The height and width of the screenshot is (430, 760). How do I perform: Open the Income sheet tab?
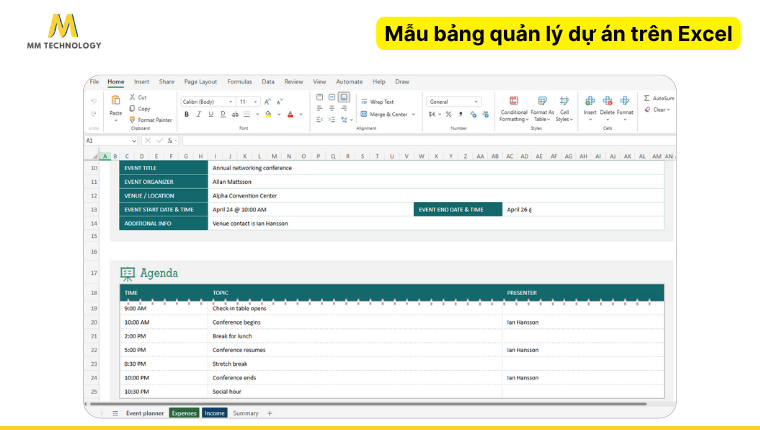(214, 413)
